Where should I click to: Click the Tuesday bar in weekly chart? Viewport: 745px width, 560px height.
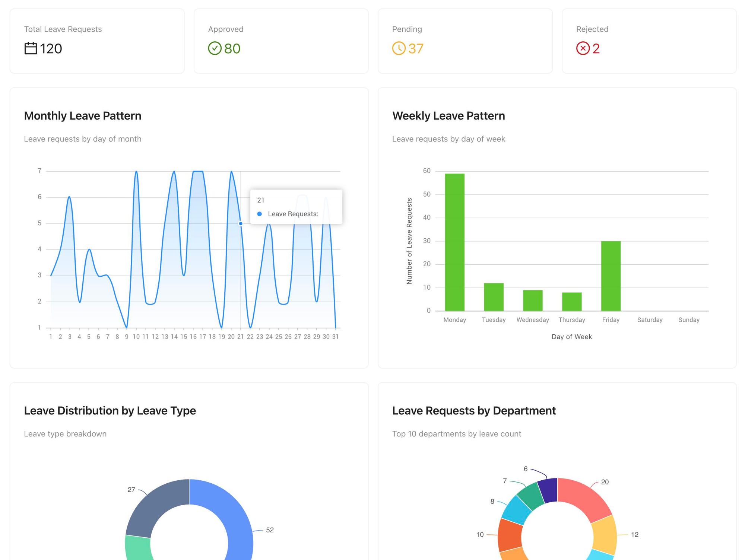coord(494,297)
